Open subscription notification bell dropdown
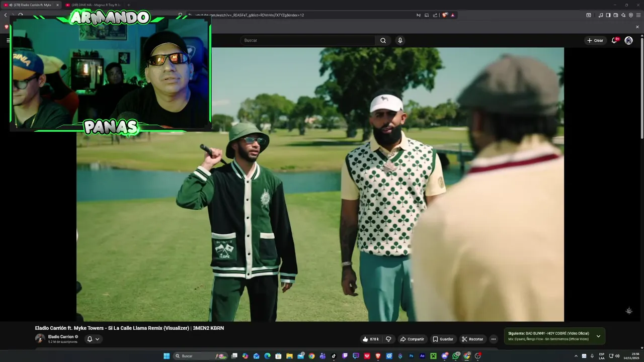 (93, 339)
